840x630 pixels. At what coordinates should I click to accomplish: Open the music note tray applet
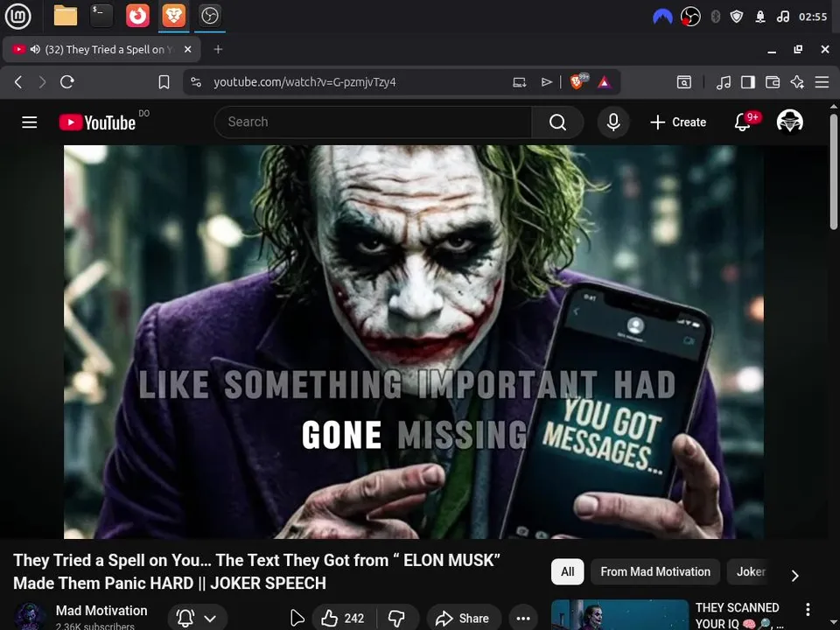[782, 17]
